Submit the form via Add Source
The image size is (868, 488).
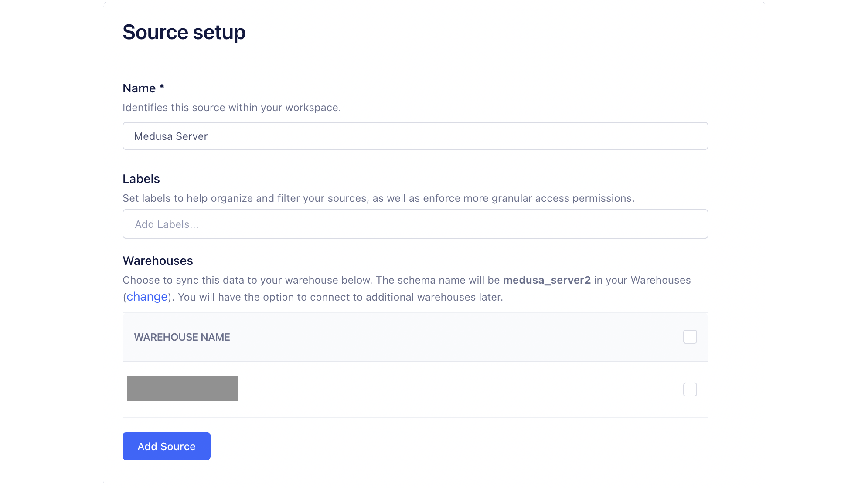(166, 446)
